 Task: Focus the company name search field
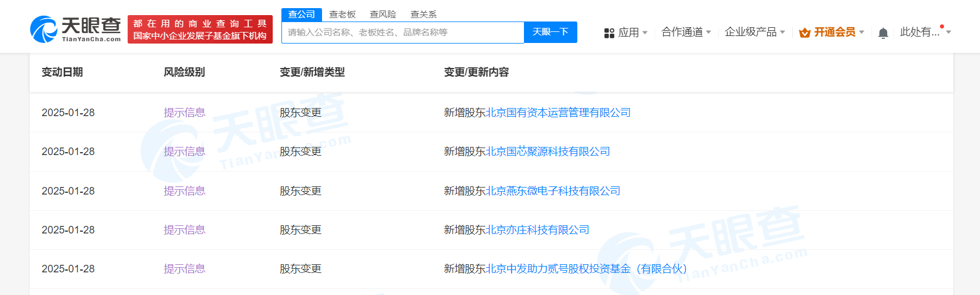pyautogui.click(x=403, y=33)
